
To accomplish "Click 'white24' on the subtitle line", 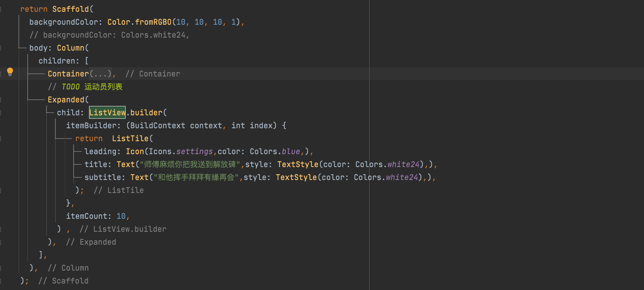I will pyautogui.click(x=402, y=177).
